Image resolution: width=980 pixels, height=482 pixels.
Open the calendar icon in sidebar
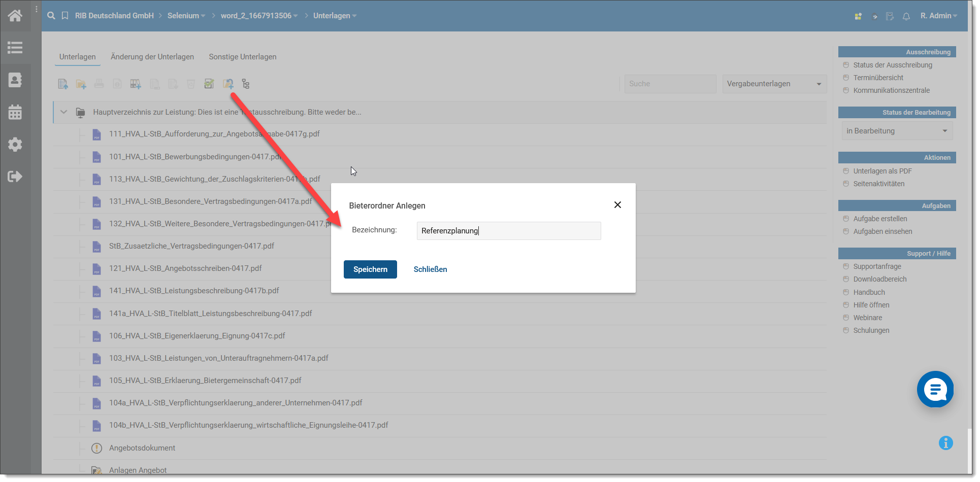coord(15,112)
